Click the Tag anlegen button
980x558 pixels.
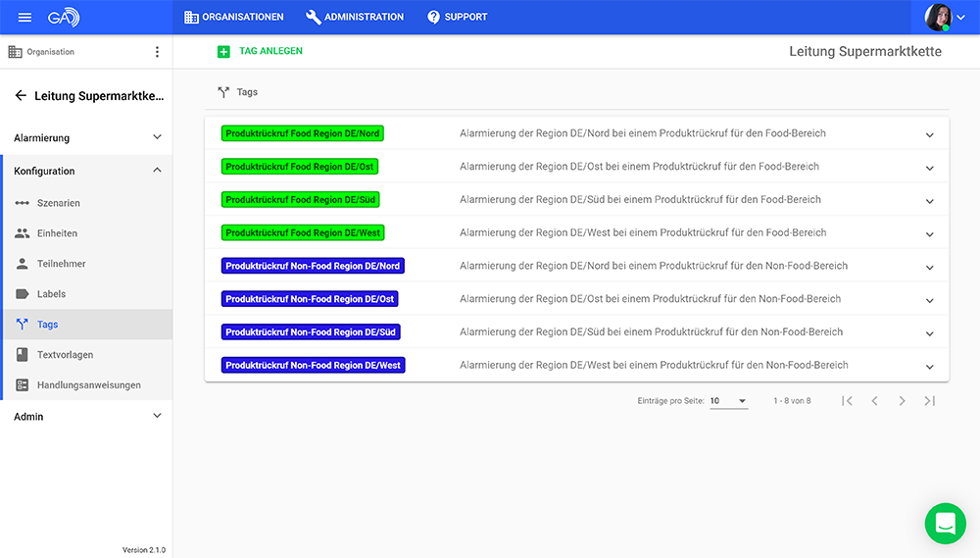point(261,51)
